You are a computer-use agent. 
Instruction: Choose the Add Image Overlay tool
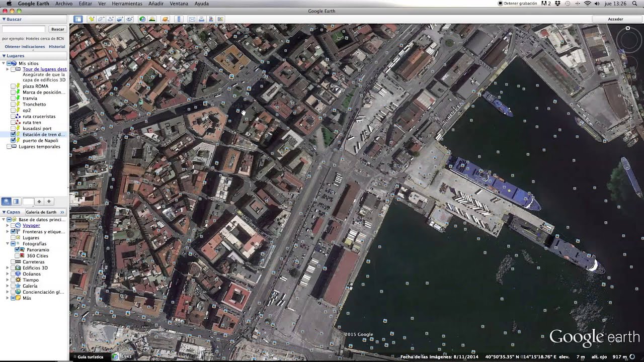(120, 19)
